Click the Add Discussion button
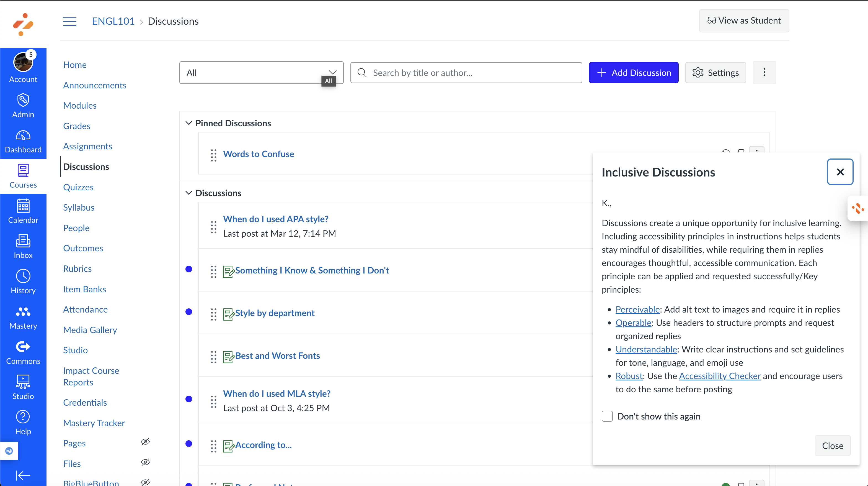Screen dimensions: 868x486 (634, 73)
